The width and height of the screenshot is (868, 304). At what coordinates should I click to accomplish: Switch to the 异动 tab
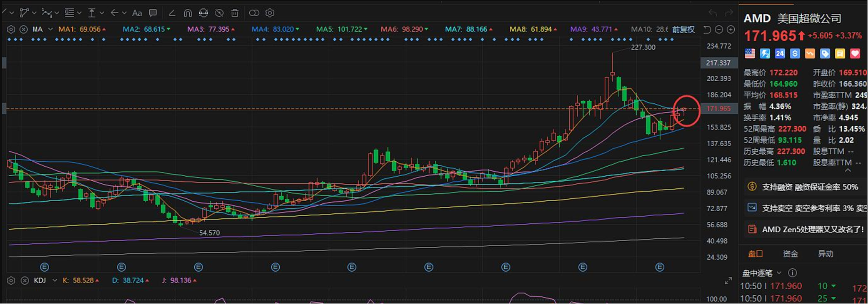825,254
